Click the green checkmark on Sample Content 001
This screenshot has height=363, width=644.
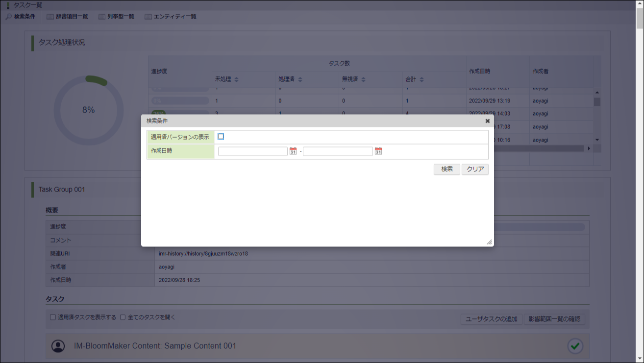click(575, 346)
